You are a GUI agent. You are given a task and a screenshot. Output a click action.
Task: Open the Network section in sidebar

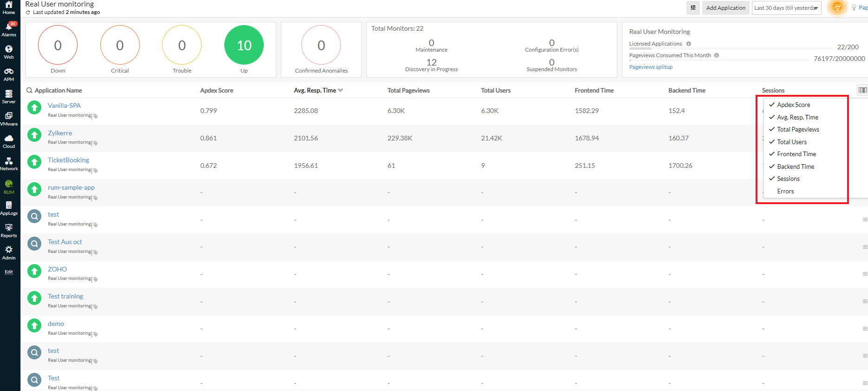point(9,163)
